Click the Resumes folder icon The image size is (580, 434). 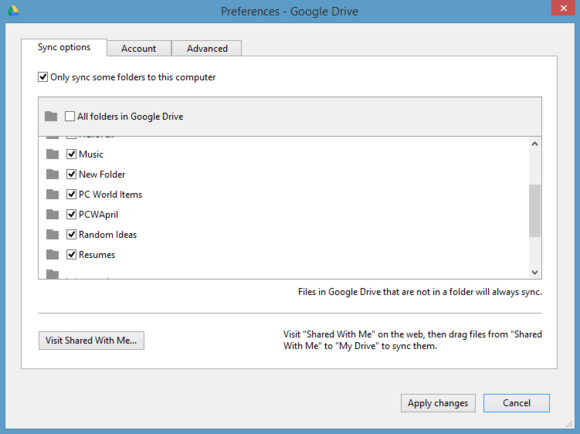[x=53, y=255]
